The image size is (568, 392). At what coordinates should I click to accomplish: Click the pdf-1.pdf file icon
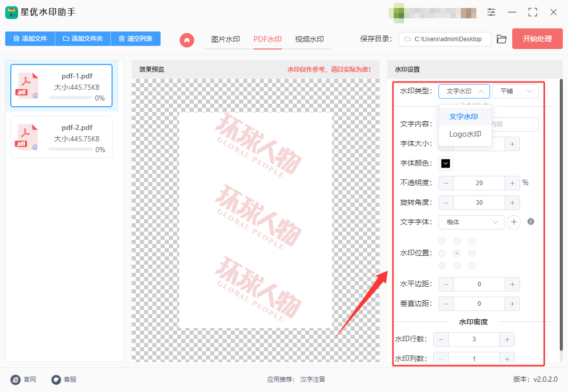click(x=27, y=86)
